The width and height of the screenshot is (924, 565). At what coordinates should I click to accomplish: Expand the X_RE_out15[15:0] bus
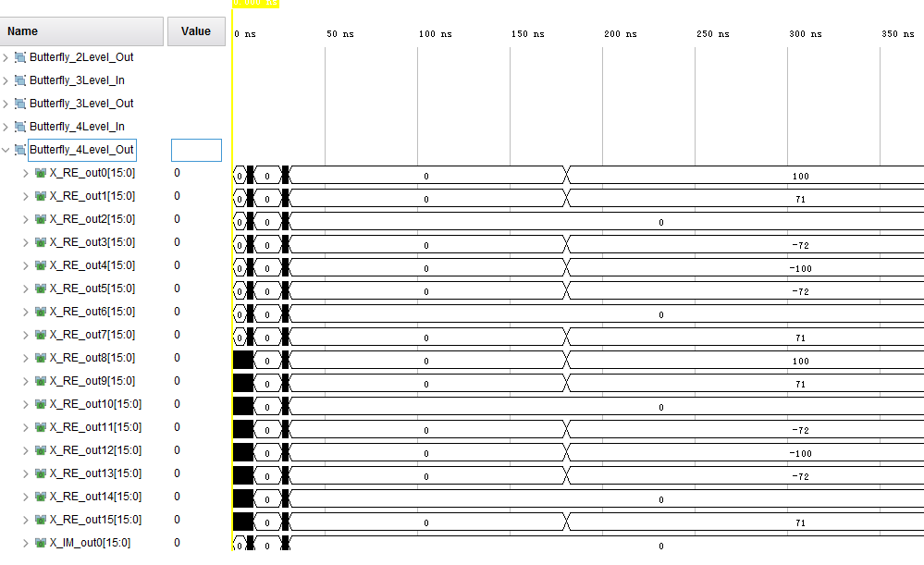[25, 520]
